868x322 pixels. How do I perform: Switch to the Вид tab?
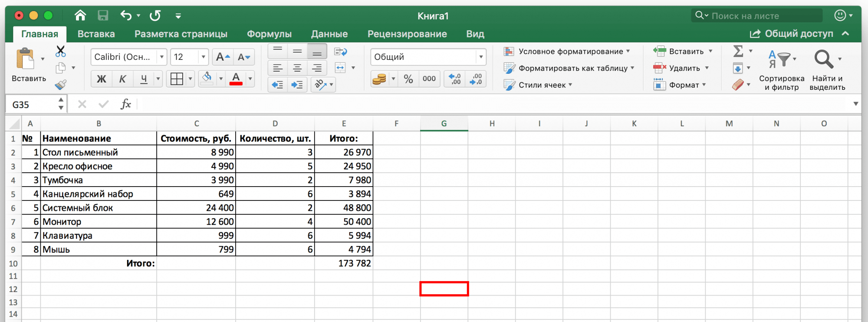click(x=475, y=34)
